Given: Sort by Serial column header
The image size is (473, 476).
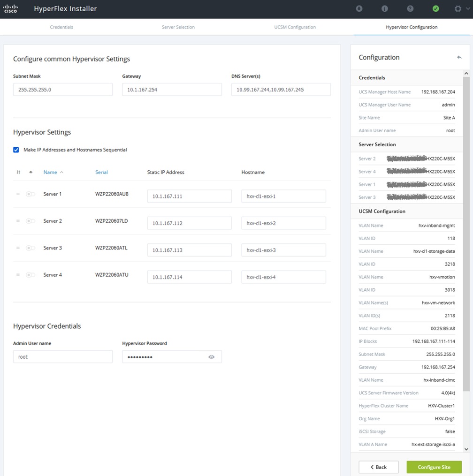Looking at the screenshot, I should 101,172.
